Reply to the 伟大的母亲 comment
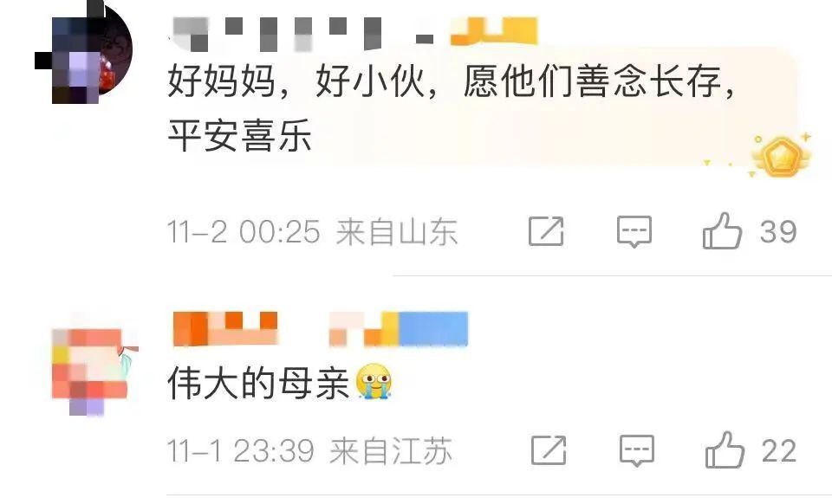Viewport: 832px width, 504px height. pos(637,450)
